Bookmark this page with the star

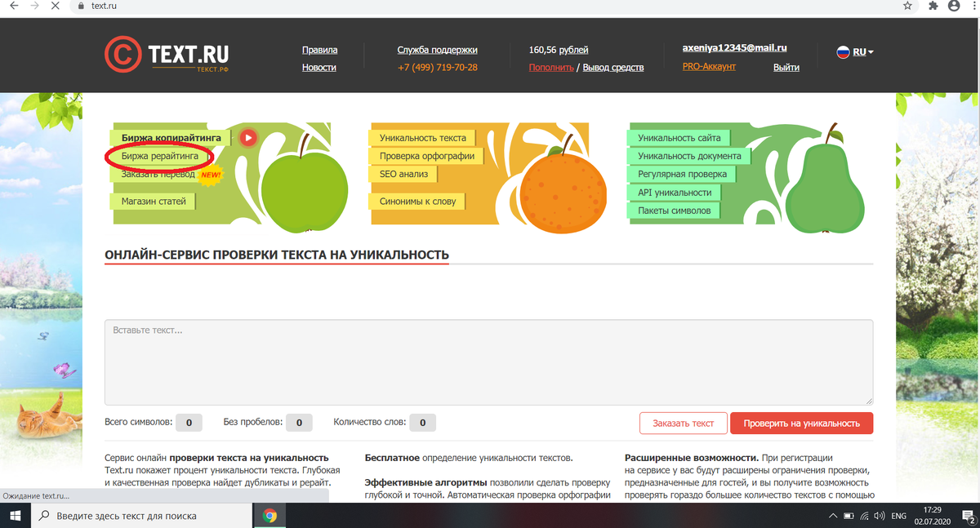907,5
